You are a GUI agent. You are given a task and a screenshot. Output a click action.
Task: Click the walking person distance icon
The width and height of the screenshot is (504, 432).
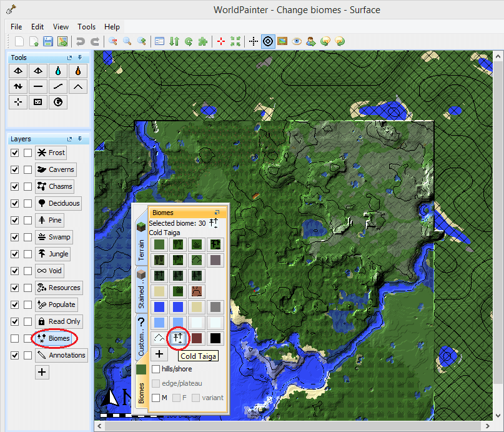(x=311, y=41)
